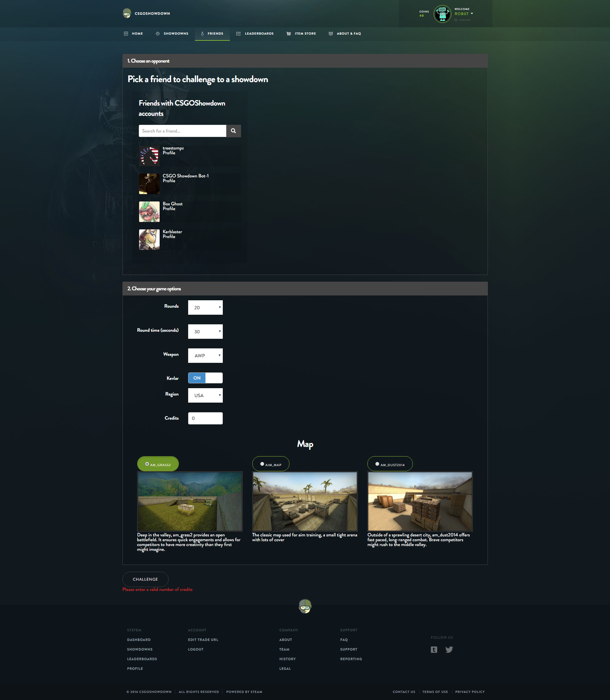
Task: Go to the About & FAQ nav tab
Action: coord(345,34)
